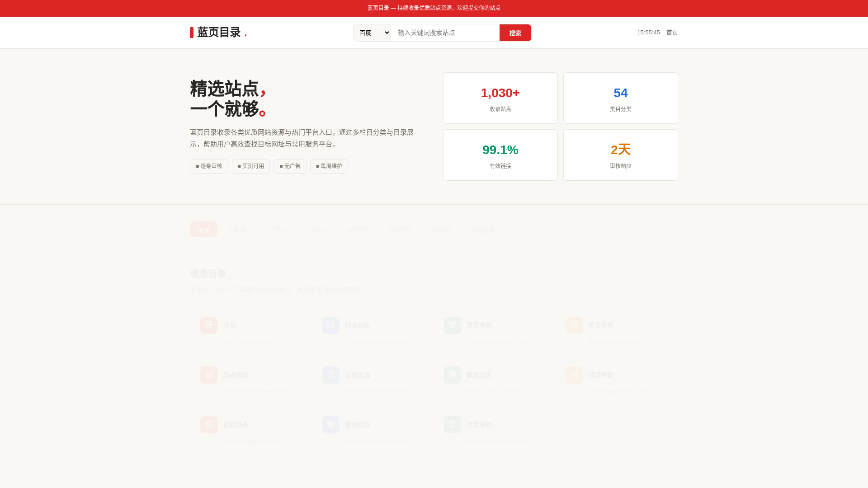
Task: Click the yunzhanyouxuan.shop URL
Action: (x=377, y=391)
